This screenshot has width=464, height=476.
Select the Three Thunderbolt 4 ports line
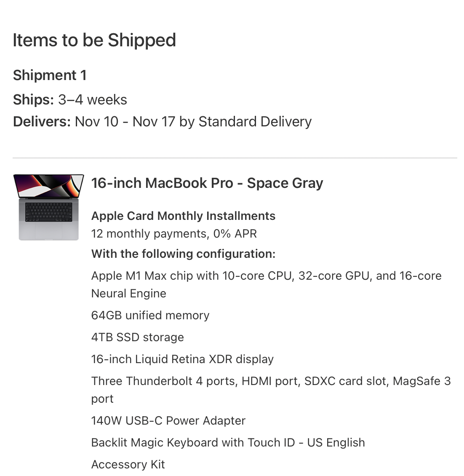pyautogui.click(x=271, y=381)
